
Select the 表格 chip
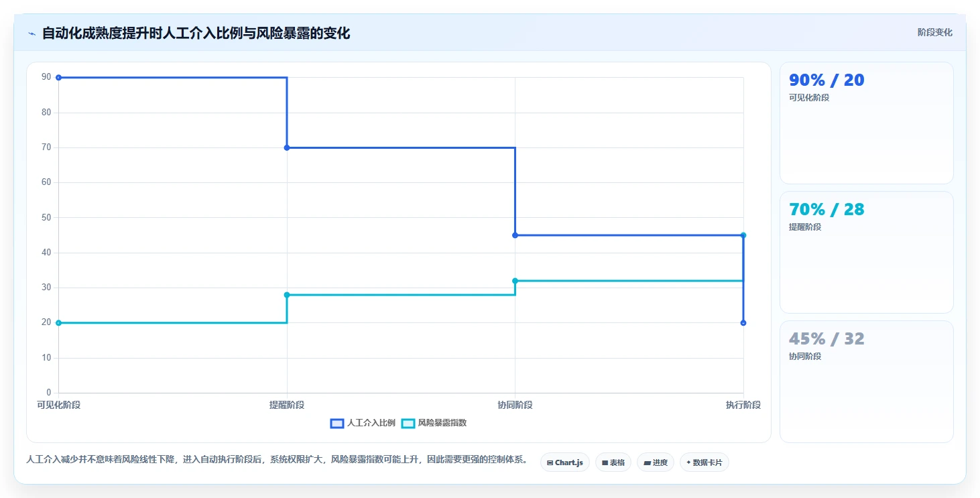[613, 462]
